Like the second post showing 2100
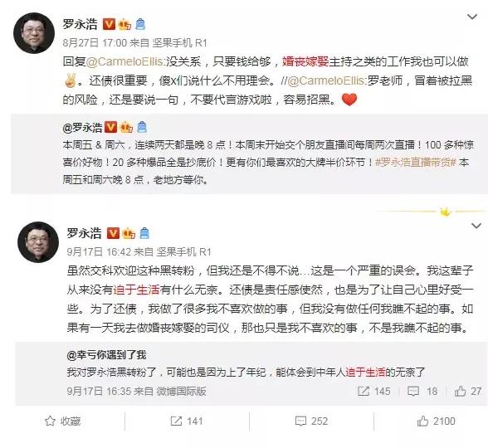This screenshot has height=448, width=488. tap(436, 421)
